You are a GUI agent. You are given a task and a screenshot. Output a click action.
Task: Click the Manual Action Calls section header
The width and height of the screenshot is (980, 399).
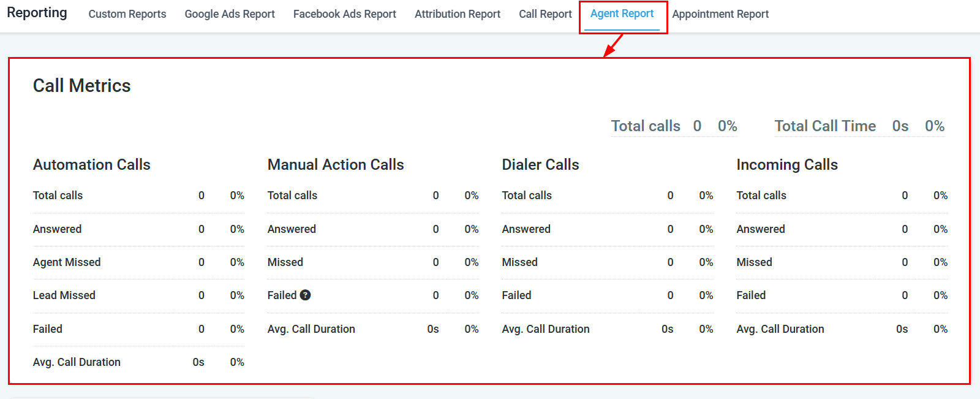point(335,164)
